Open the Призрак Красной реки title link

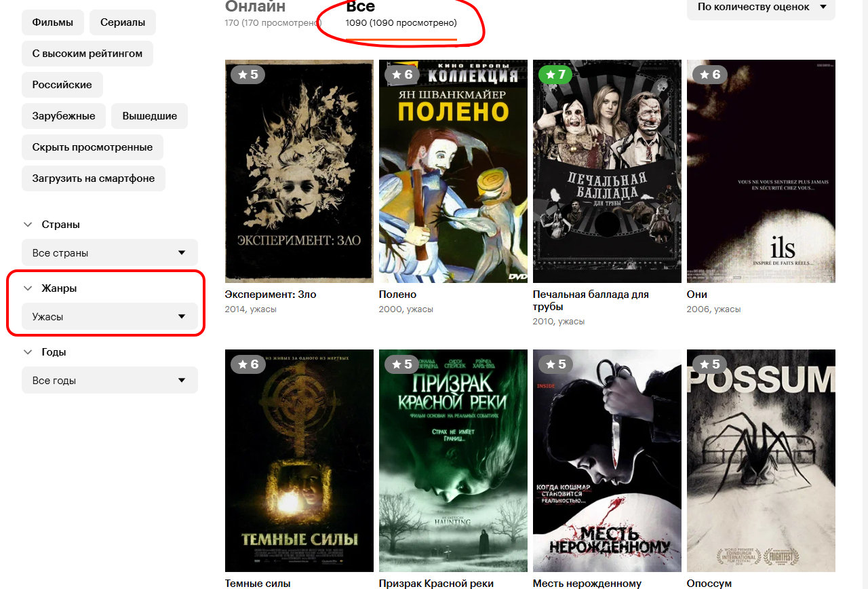436,584
